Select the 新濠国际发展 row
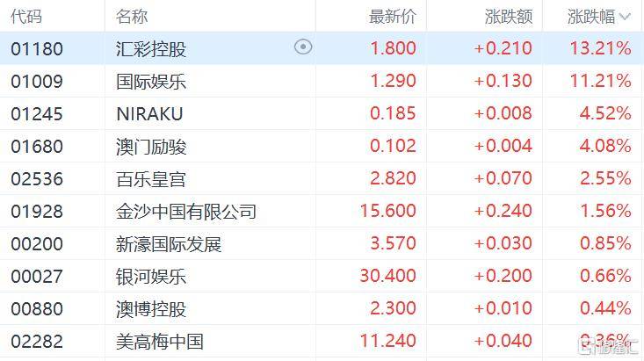Screen dimensions: 644x361 (x=322, y=243)
